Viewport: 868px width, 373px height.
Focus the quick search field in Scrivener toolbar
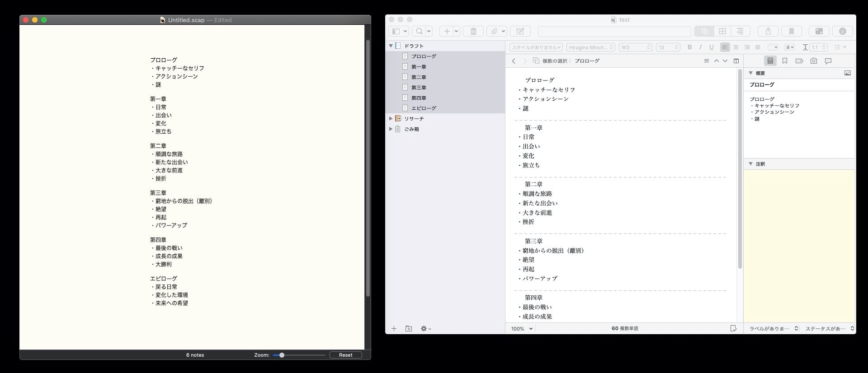(x=614, y=31)
